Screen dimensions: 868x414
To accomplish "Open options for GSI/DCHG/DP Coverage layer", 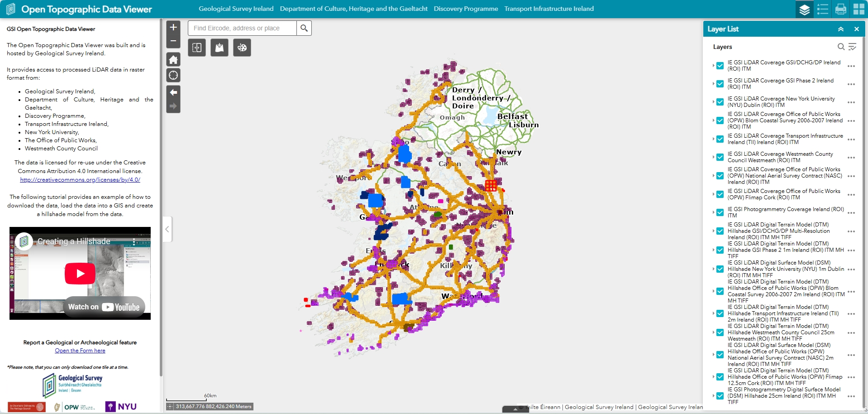I will (851, 66).
